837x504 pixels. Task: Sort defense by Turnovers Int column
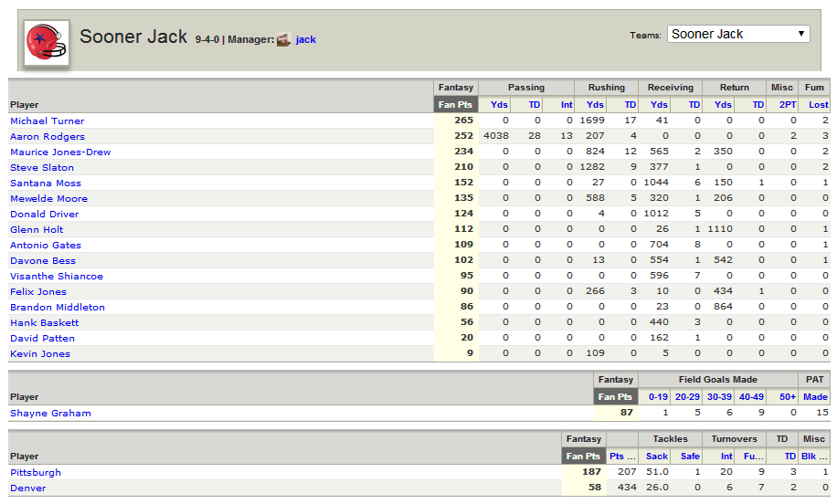pos(726,456)
